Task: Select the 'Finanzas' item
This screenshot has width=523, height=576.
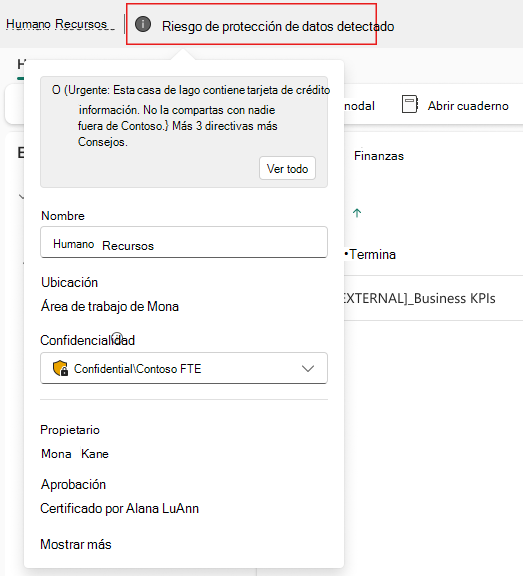Action: (379, 156)
